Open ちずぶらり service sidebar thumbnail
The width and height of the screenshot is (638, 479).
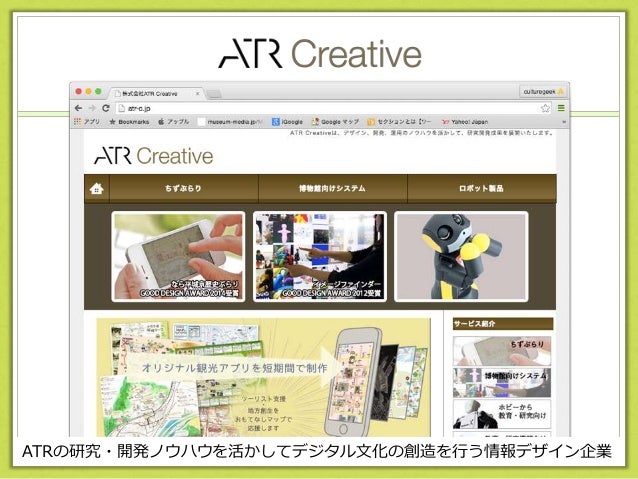point(502,351)
